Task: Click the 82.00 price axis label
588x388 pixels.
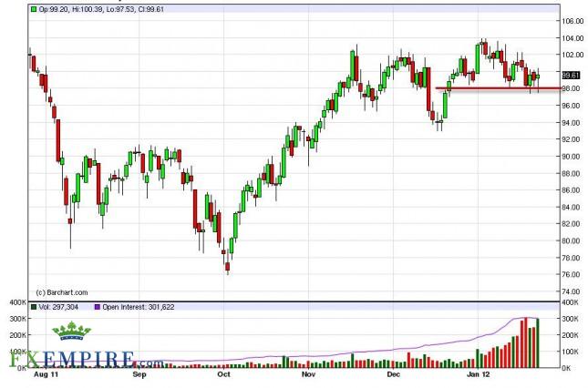Action: tap(573, 223)
